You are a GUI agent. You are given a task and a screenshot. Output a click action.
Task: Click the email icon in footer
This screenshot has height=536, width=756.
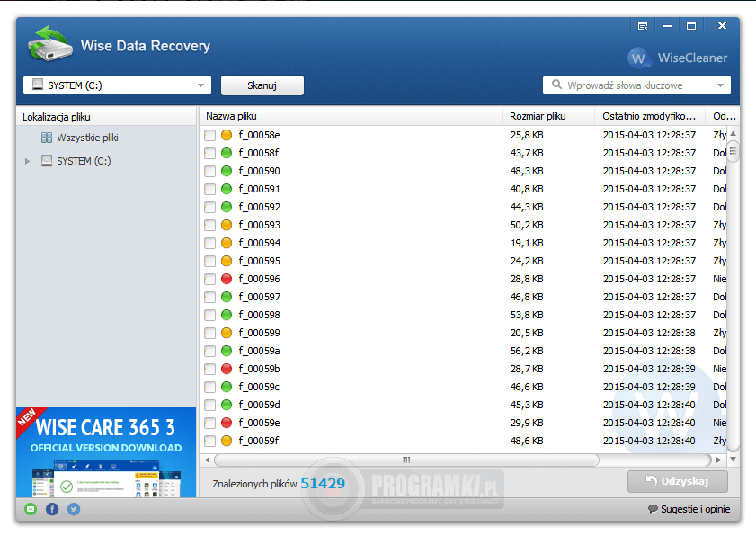point(31,509)
